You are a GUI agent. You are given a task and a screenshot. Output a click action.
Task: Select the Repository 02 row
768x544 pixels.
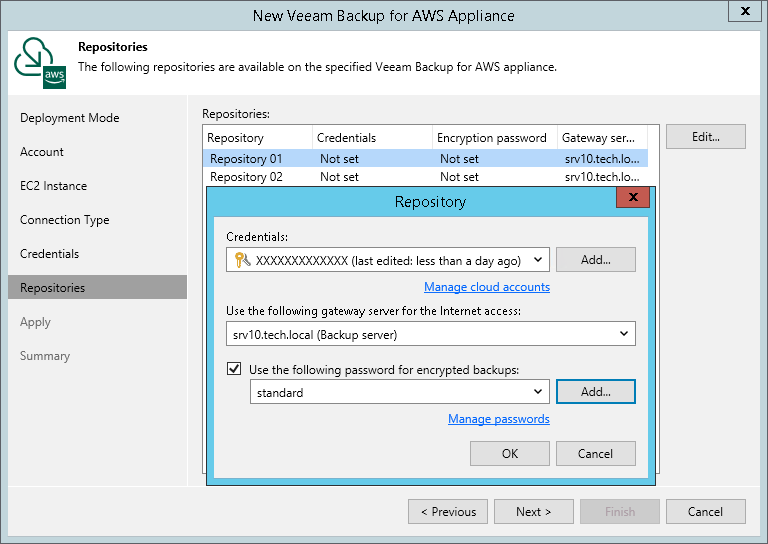tap(425, 177)
